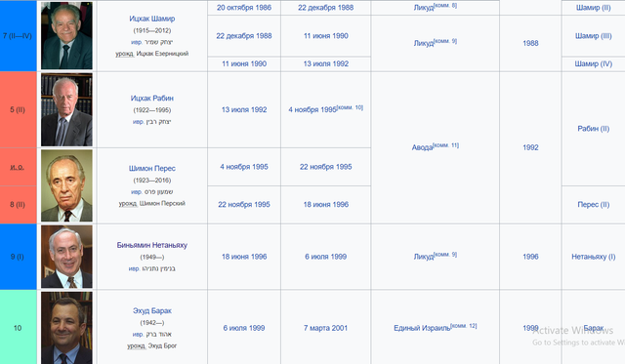Open the start date 4 ноября 1995 in the и.о. row
Screen dimensions: 625x364
(x=244, y=167)
